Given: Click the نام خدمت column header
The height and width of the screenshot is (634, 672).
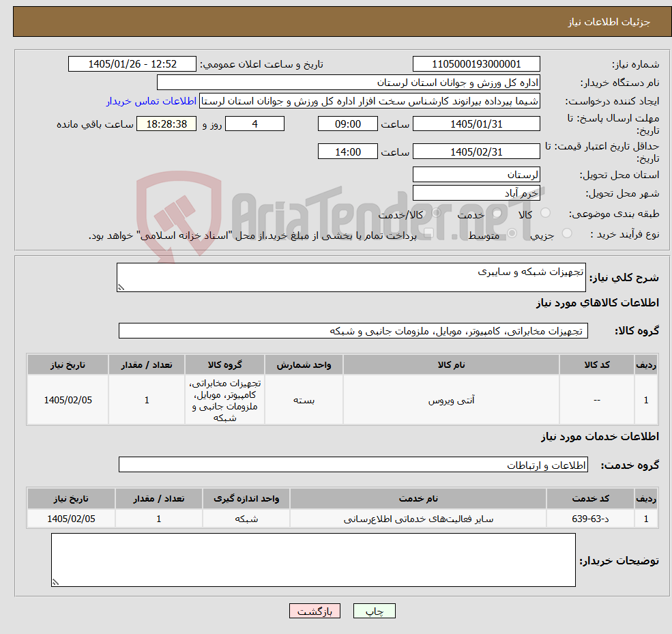Looking at the screenshot, I should [x=418, y=499].
